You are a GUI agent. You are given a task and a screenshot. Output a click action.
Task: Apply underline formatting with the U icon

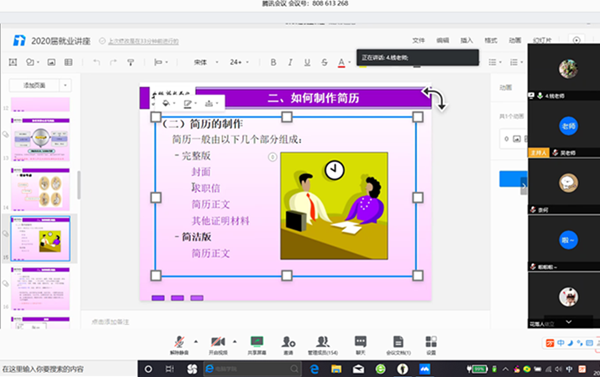pyautogui.click(x=307, y=62)
